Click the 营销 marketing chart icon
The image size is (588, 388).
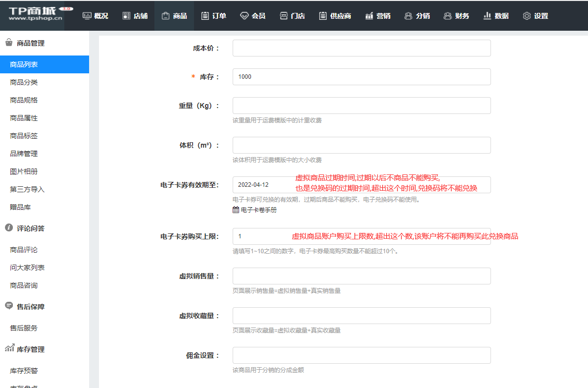pyautogui.click(x=369, y=16)
